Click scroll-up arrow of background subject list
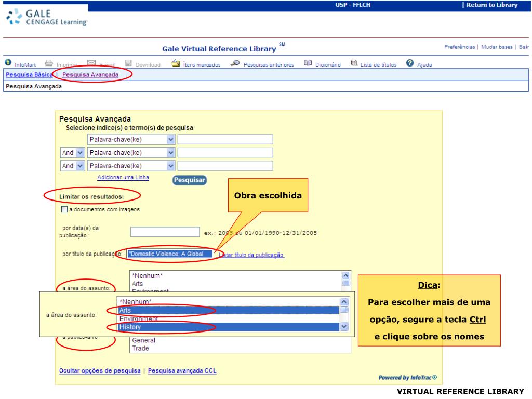This screenshot has height=399, width=532. [345, 275]
